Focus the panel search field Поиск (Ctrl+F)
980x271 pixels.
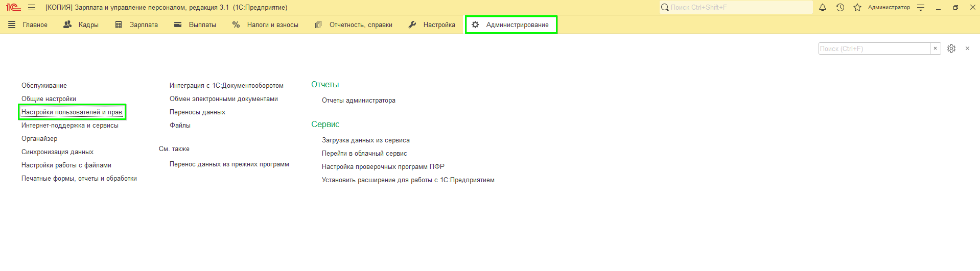[874, 48]
